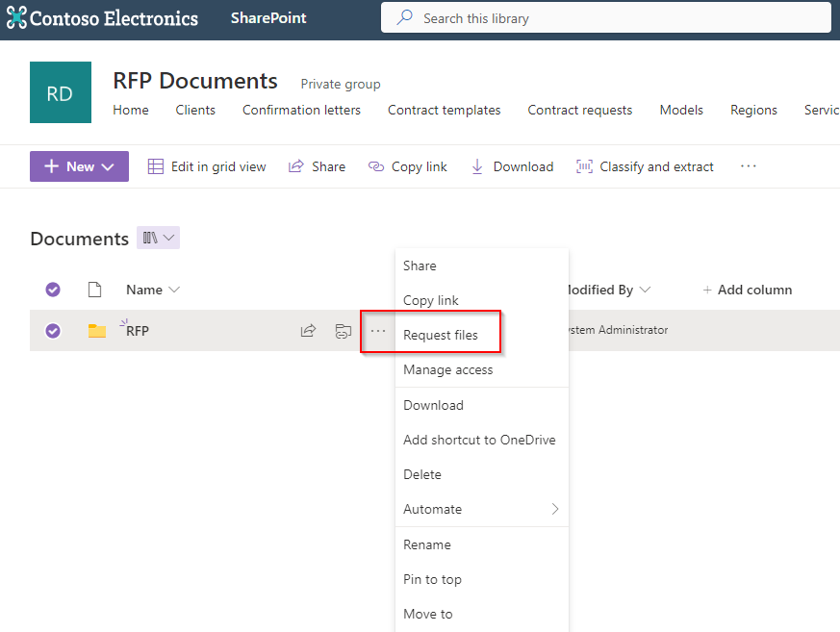This screenshot has width=840, height=632.
Task: Click the Download toolbar button
Action: click(512, 166)
